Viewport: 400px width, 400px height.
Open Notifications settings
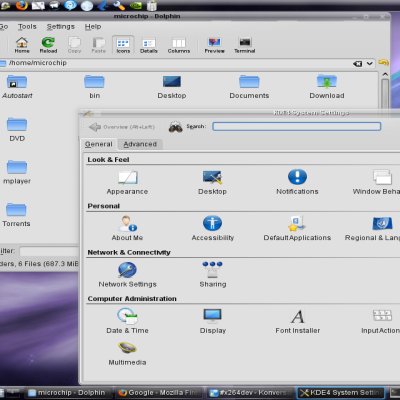pos(297,183)
